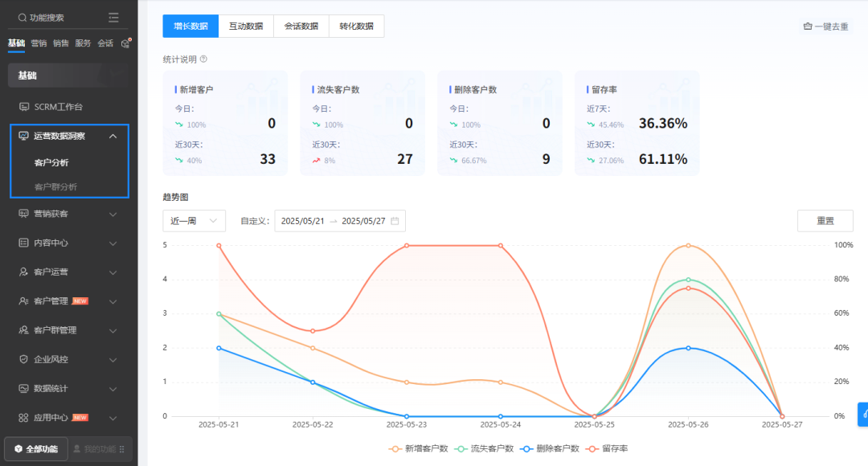The height and width of the screenshot is (466, 868).
Task: Click the notification icon with red dot in the top tabs
Action: [125, 43]
